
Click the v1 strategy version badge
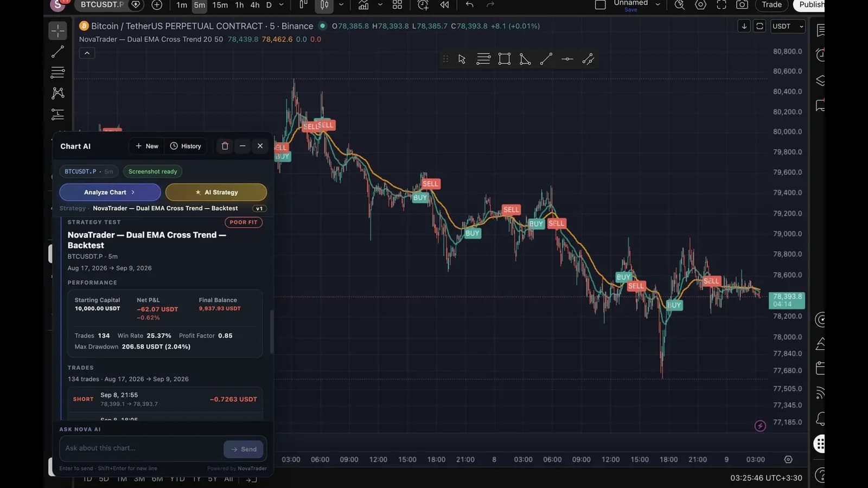[259, 209]
